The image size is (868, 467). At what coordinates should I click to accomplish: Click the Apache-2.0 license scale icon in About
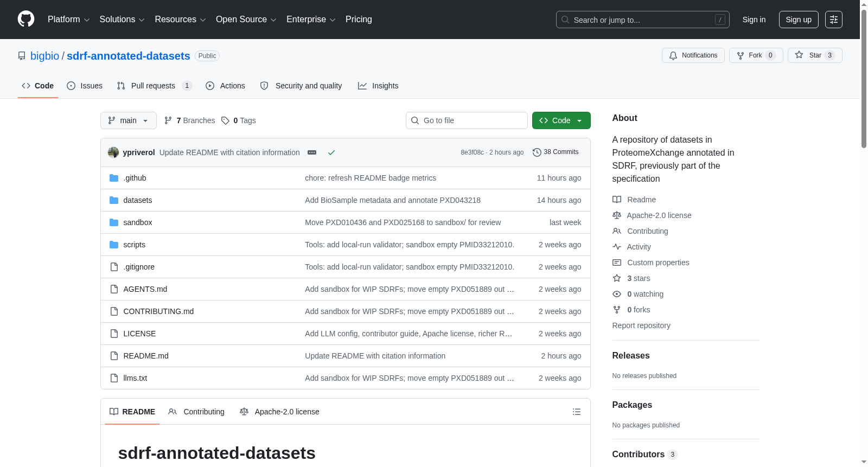(617, 215)
